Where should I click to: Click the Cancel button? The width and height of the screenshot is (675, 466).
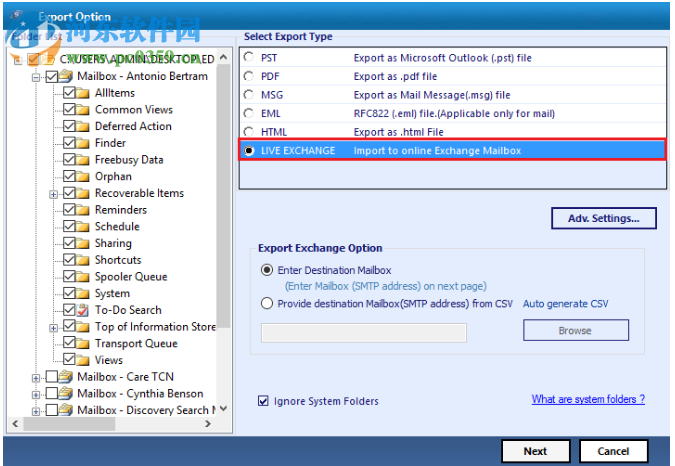613,451
